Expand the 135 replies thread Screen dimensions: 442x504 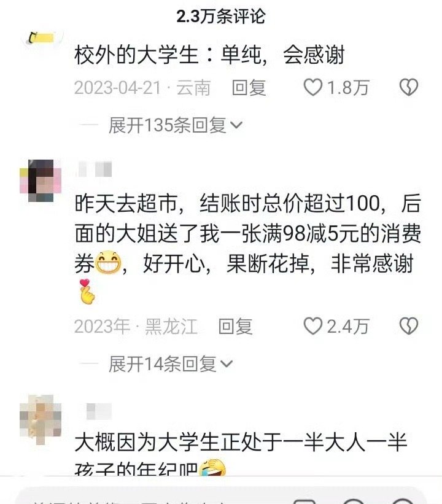[x=175, y=125]
